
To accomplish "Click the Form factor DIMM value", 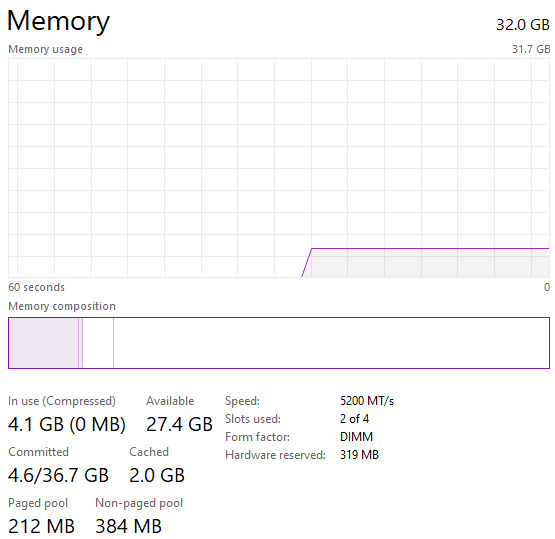I will 356,437.
